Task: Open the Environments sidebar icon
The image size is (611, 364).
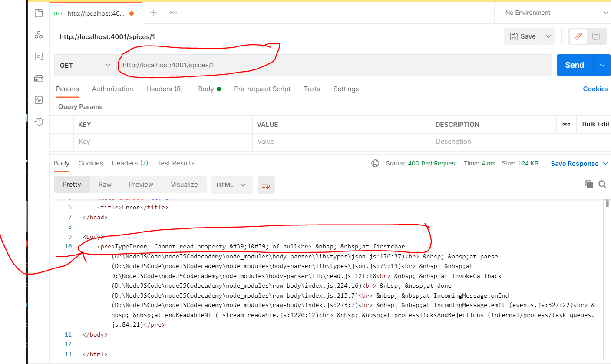Action: pyautogui.click(x=39, y=56)
